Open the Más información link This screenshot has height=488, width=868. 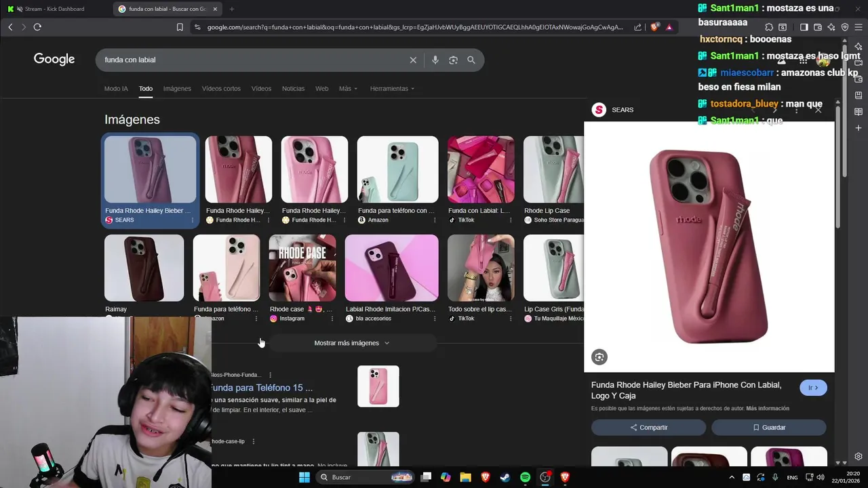click(x=768, y=409)
